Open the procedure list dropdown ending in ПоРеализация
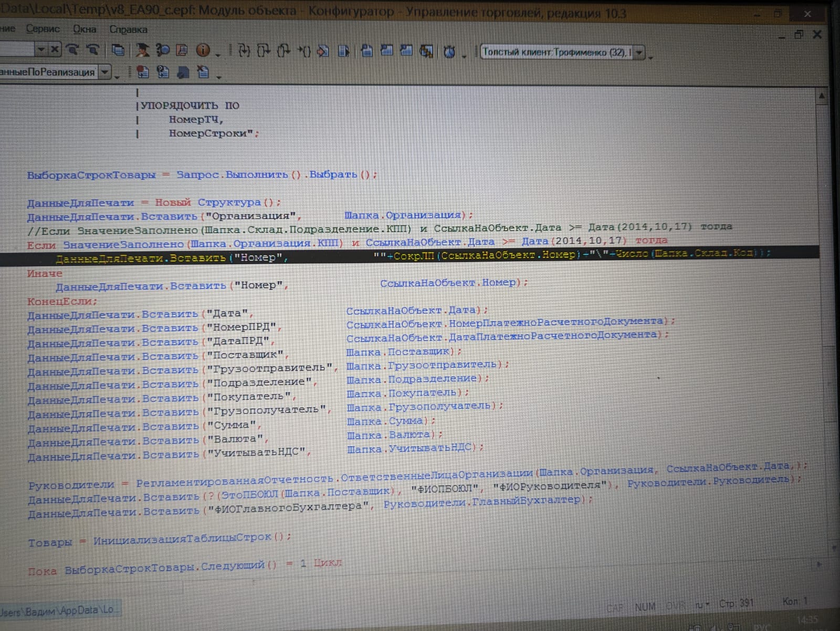This screenshot has height=631, width=840. coord(105,71)
